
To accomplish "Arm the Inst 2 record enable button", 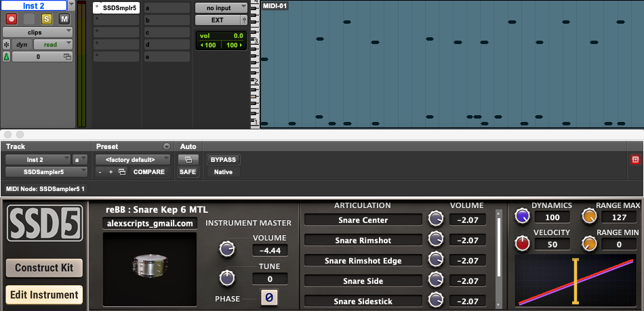I will (x=12, y=19).
